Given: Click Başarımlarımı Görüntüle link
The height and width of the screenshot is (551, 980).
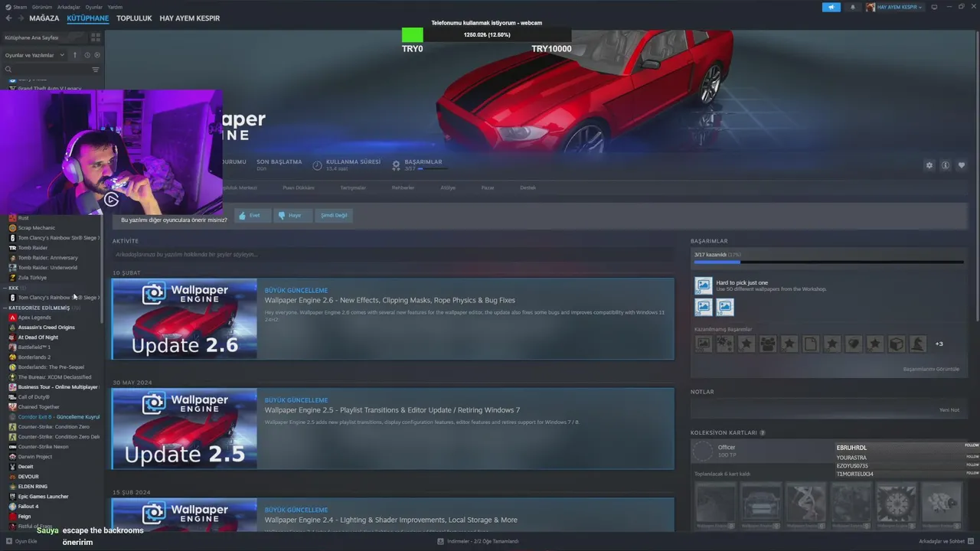Looking at the screenshot, I should [x=931, y=369].
